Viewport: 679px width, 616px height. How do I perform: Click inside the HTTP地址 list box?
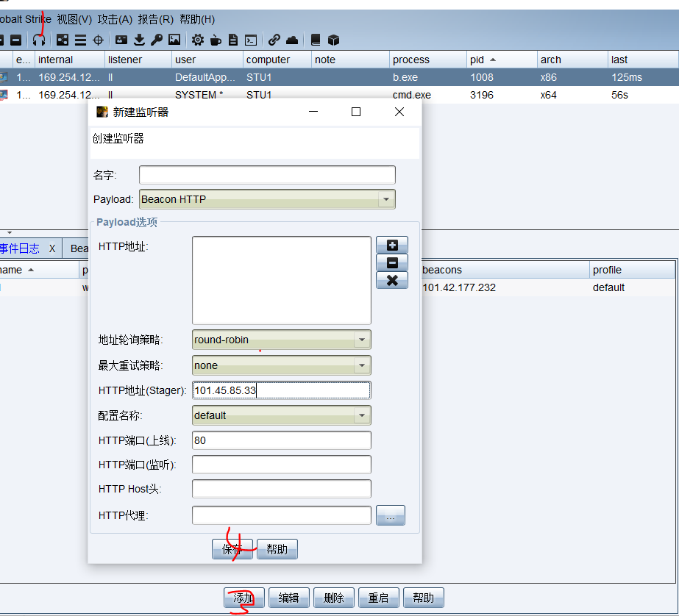(282, 280)
